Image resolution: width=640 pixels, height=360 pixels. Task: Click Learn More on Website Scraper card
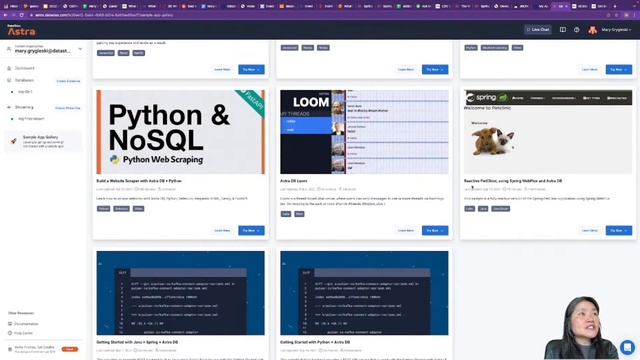tap(222, 231)
